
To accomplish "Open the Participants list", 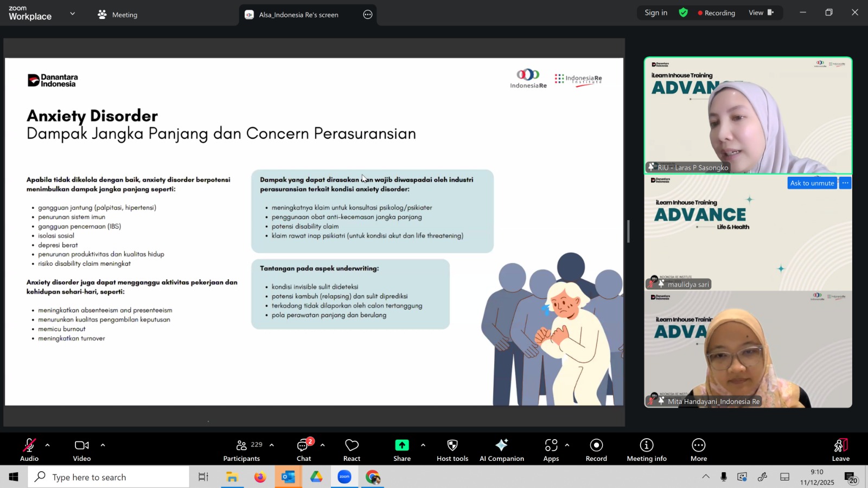I will point(242,450).
